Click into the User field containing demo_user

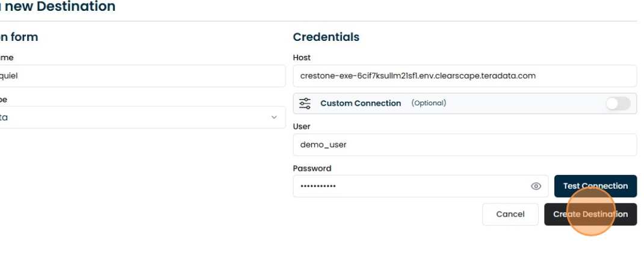coord(464,145)
